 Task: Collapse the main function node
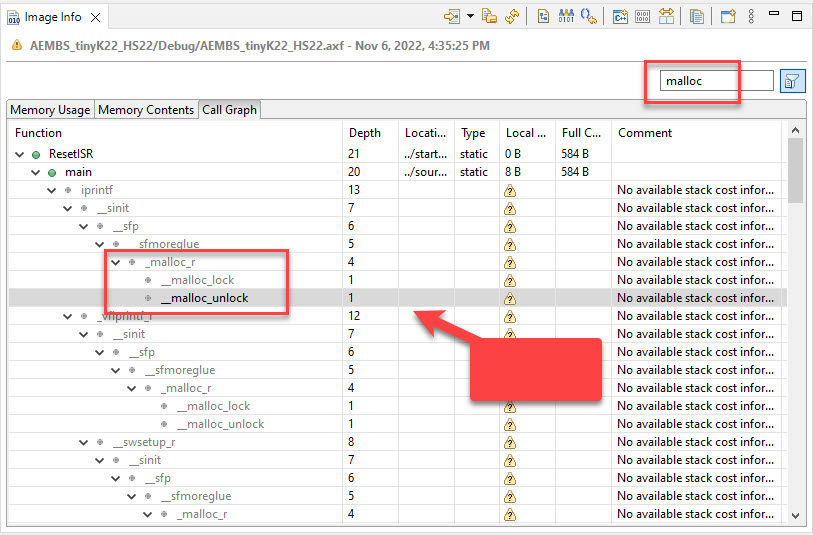click(36, 172)
